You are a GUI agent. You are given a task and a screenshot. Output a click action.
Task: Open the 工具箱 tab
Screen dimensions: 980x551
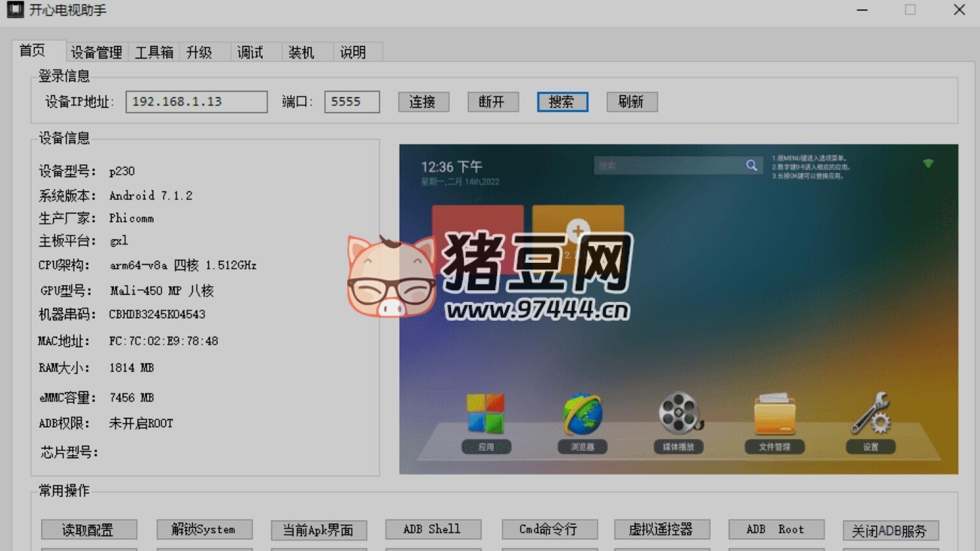[x=154, y=52]
